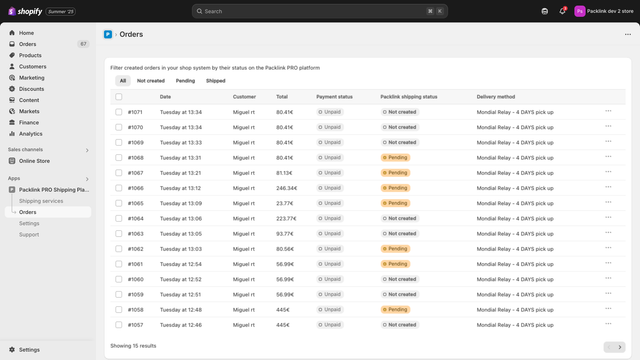This screenshot has width=640, height=360.
Task: Toggle the select-all orders checkbox
Action: [x=118, y=97]
